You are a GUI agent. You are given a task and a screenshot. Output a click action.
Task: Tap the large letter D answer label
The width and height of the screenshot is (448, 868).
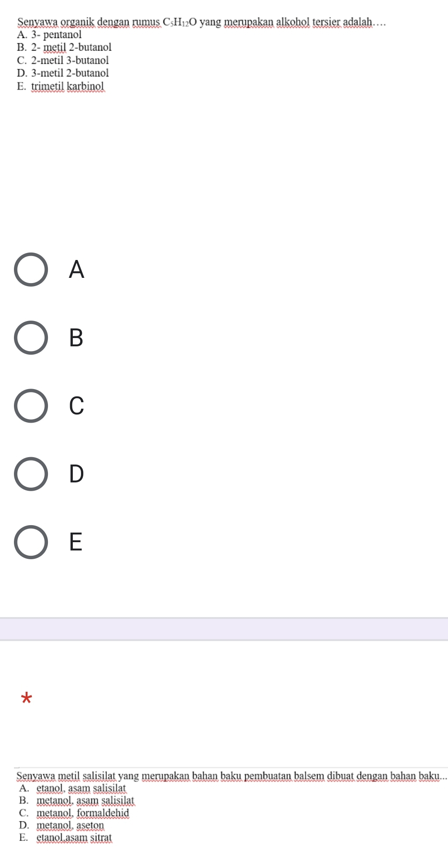(76, 474)
